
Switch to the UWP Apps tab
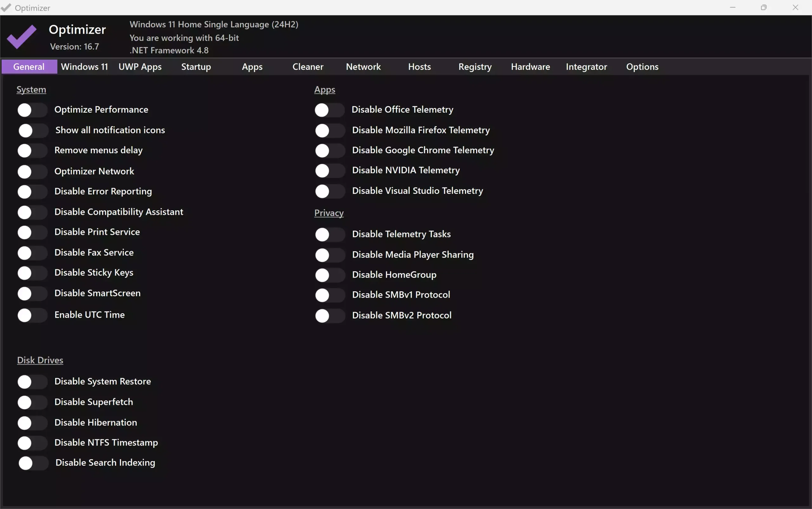[x=140, y=67]
